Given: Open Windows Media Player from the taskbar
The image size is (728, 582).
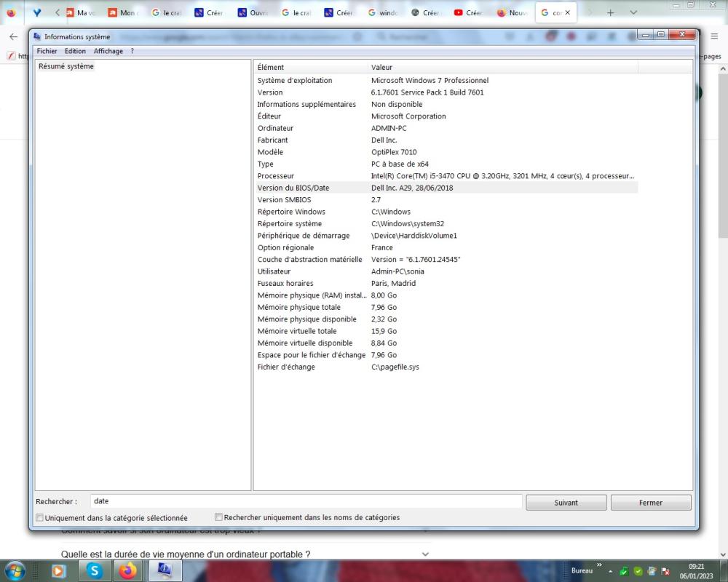Looking at the screenshot, I should click(59, 570).
